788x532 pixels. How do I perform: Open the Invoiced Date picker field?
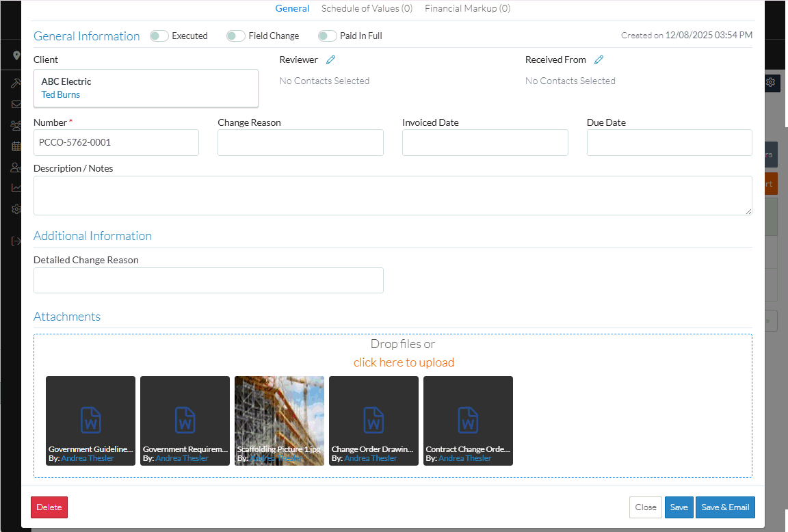point(485,143)
